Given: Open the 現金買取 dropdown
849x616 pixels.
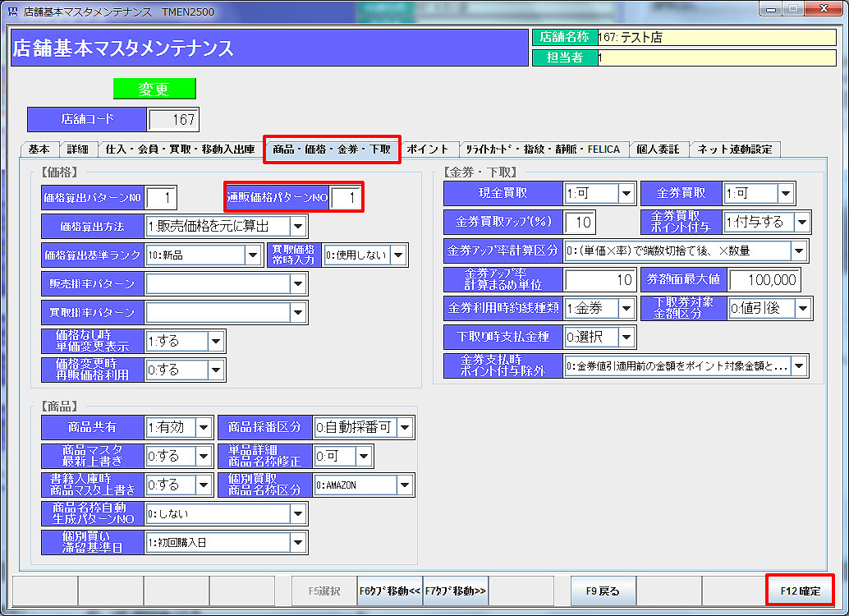Looking at the screenshot, I should click(x=626, y=194).
